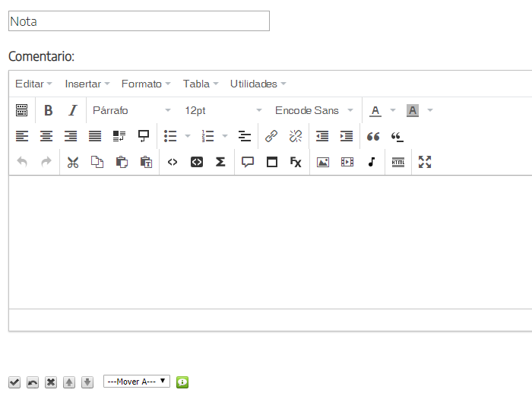The height and width of the screenshot is (396, 532).
Task: Insert a hyperlink with link icon
Action: 271,136
